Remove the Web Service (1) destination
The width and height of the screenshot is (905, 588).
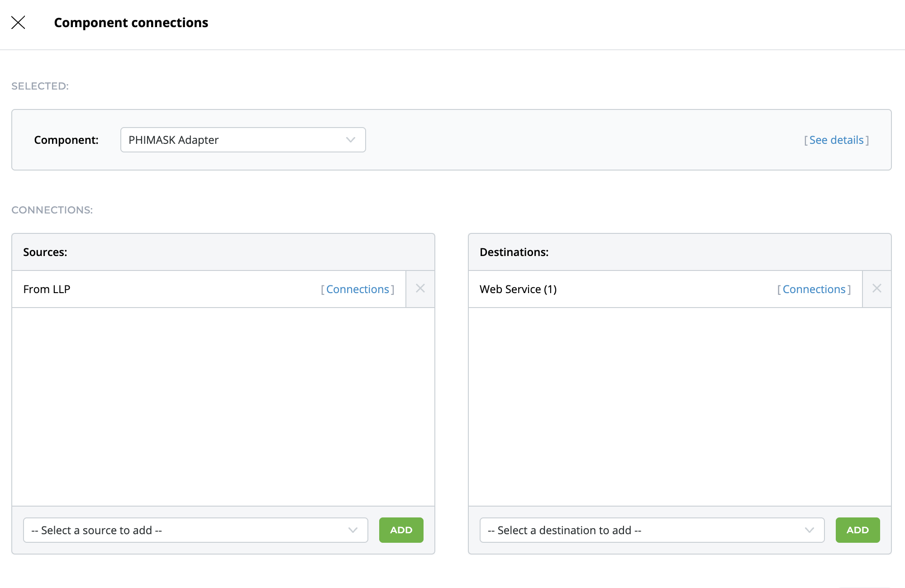coord(876,289)
